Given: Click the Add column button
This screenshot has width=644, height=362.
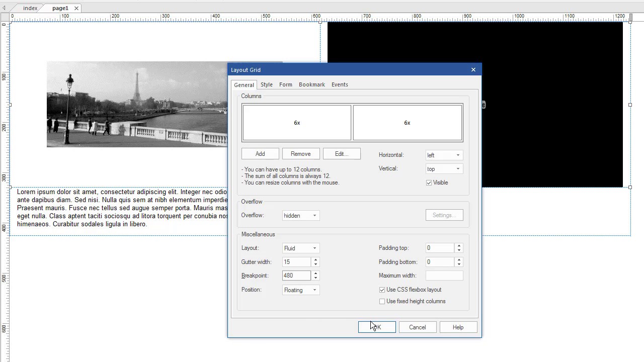Looking at the screenshot, I should [260, 154].
